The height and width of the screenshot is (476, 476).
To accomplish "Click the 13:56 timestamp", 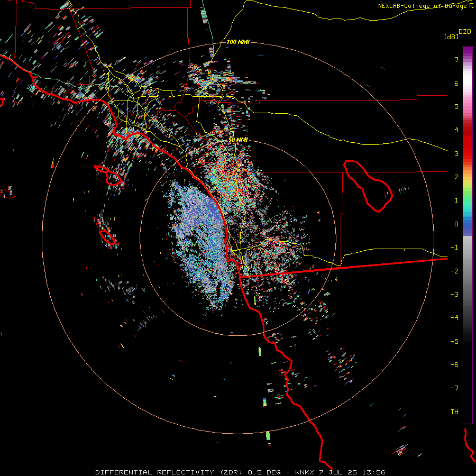I will click(374, 472).
